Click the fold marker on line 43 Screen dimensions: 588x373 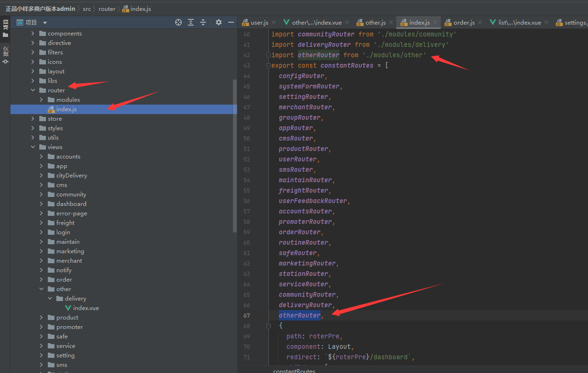click(267, 66)
